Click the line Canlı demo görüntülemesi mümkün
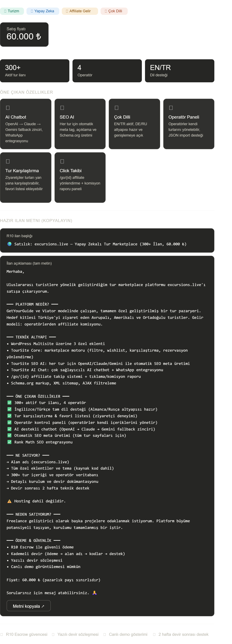232x644 pixels. pos(43,567)
